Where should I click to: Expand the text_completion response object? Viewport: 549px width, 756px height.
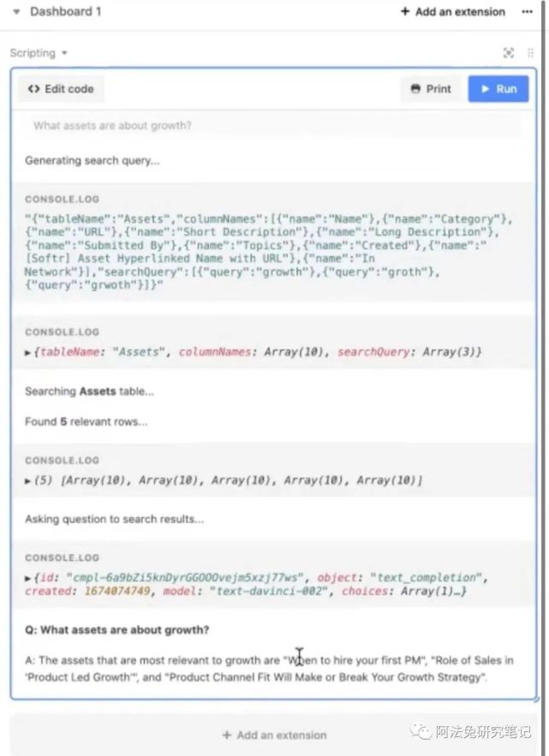[x=28, y=578]
